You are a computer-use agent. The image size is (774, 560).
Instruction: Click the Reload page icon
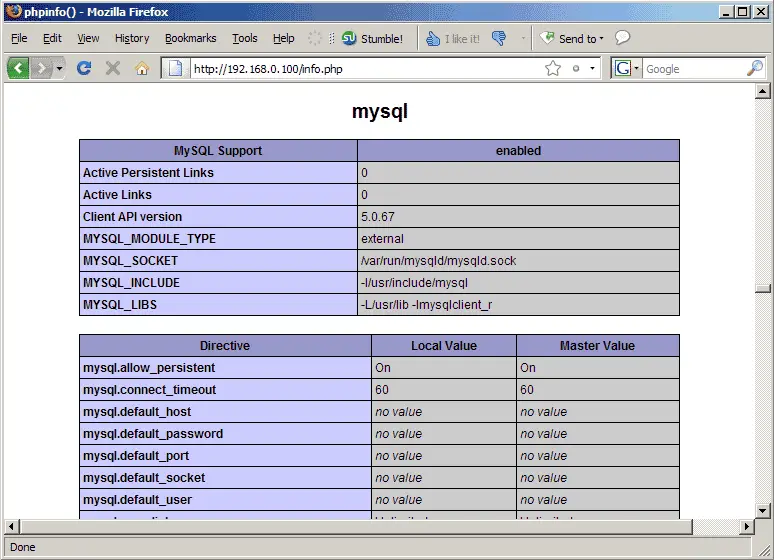point(84,69)
